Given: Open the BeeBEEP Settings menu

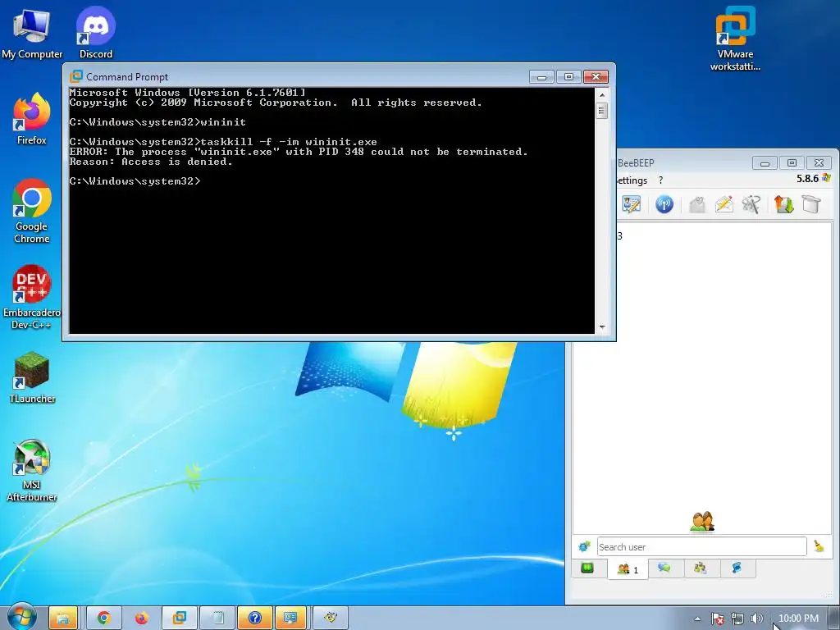Looking at the screenshot, I should coord(632,180).
